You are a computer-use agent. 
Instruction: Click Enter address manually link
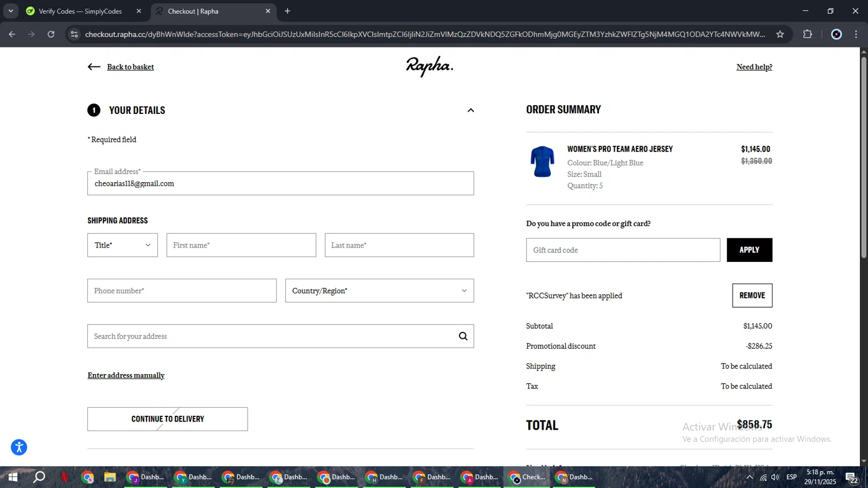(126, 375)
